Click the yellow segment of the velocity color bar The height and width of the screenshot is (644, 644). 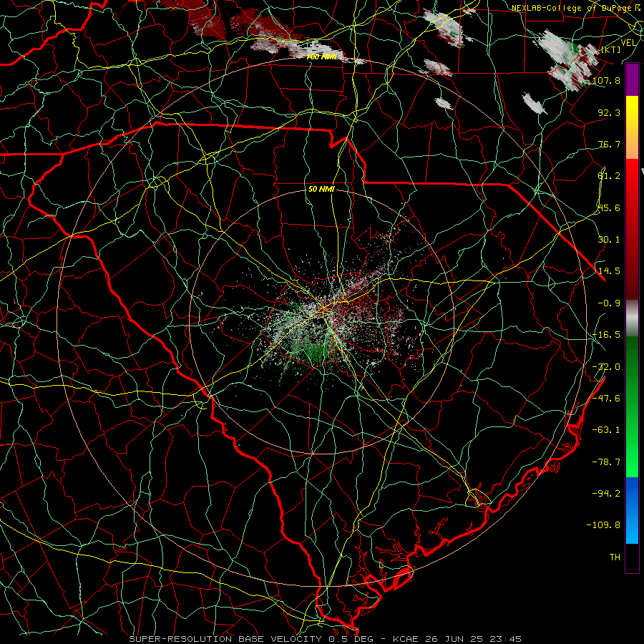[632, 127]
